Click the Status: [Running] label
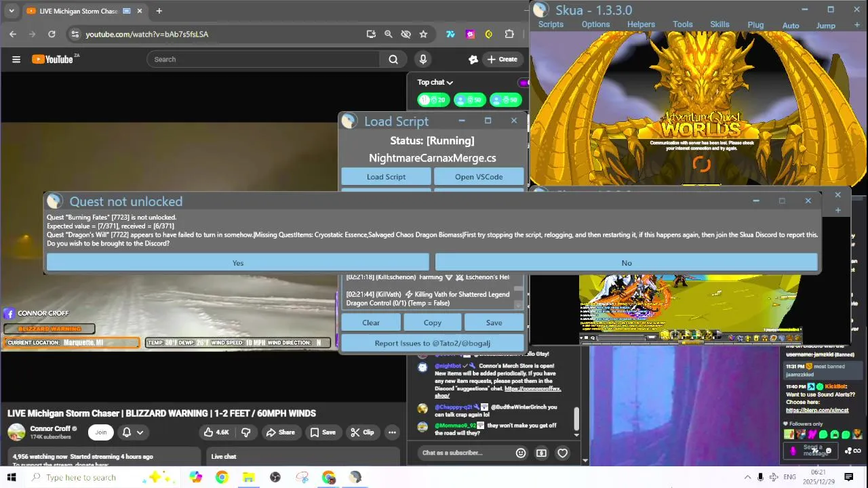868x488 pixels. pyautogui.click(x=432, y=141)
